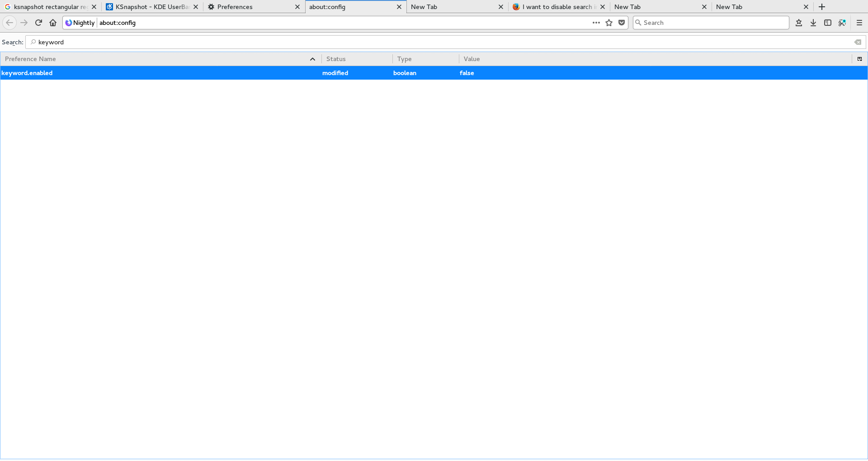Select the keyword.enabled preference row
The height and width of the screenshot is (461, 868).
tap(434, 73)
